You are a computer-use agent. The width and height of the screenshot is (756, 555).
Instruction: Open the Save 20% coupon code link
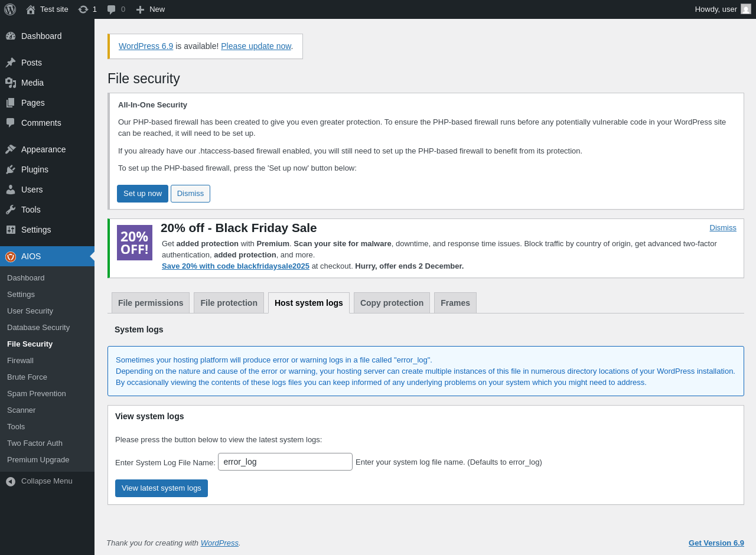coord(236,266)
